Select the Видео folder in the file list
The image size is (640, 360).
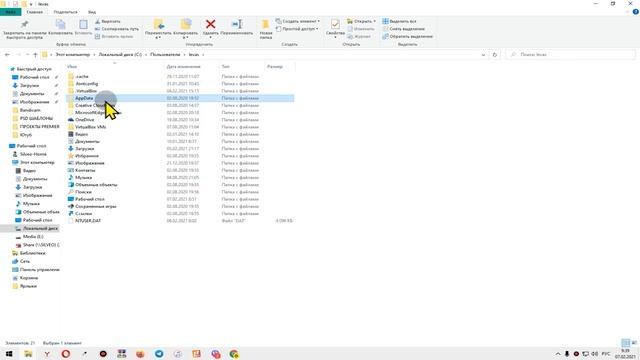coord(81,134)
